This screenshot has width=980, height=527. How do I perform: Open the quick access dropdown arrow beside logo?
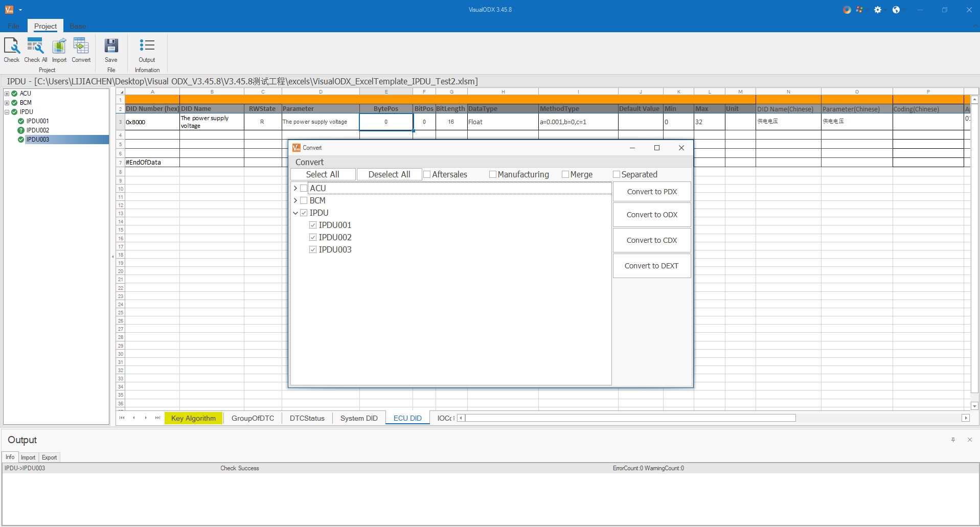coord(20,10)
